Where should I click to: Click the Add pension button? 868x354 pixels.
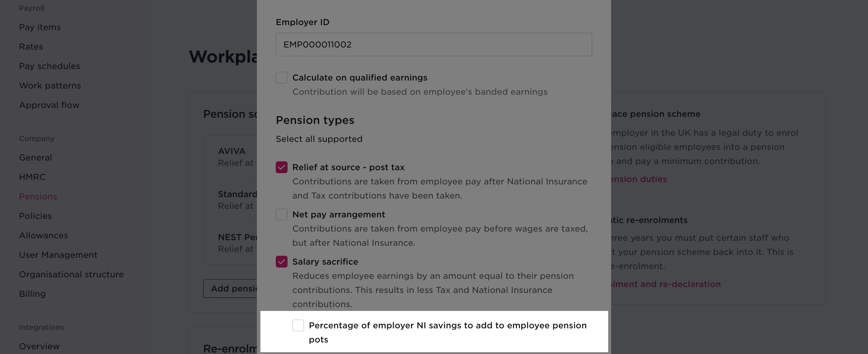(x=233, y=289)
